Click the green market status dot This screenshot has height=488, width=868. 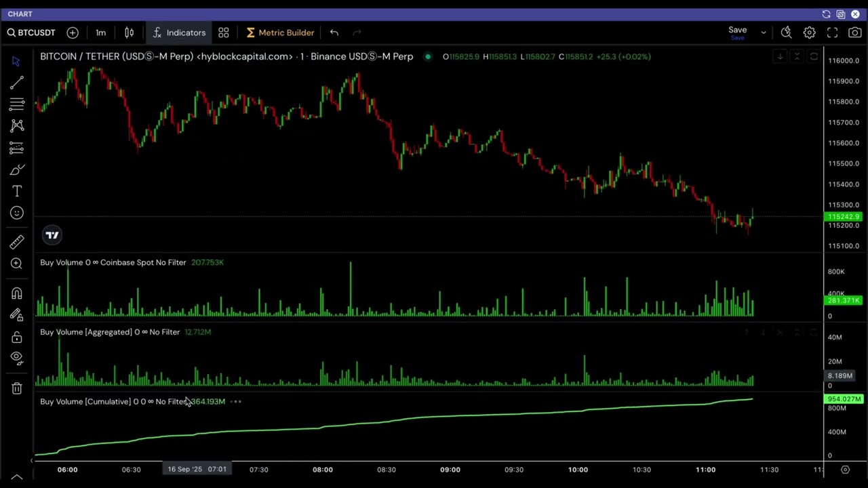pos(428,56)
